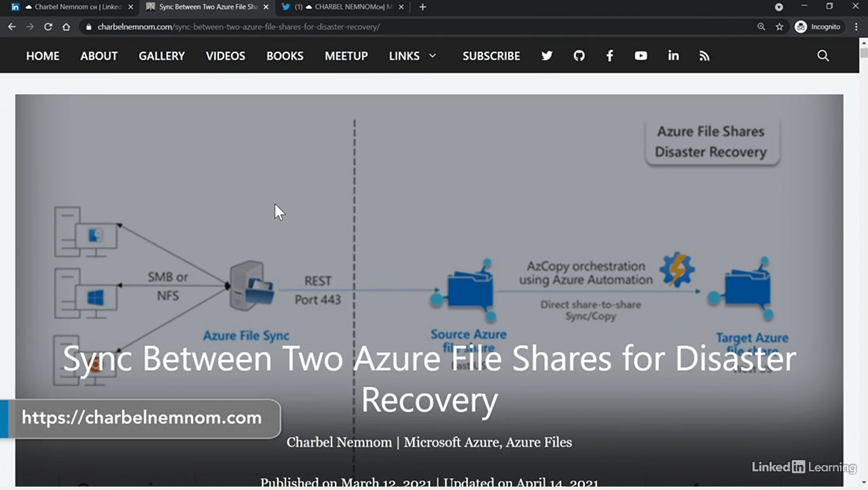This screenshot has height=490, width=868.
Task: Open the Chrome three-dot menu
Action: (857, 27)
